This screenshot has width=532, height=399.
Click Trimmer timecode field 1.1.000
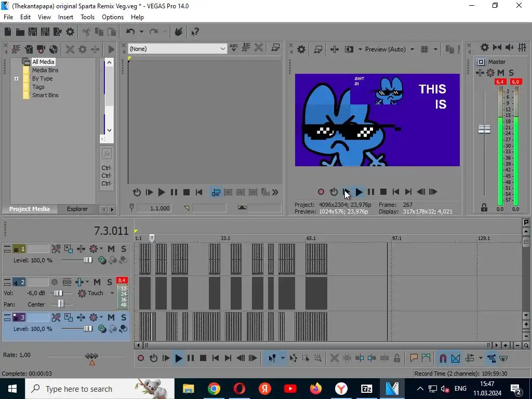(x=154, y=208)
